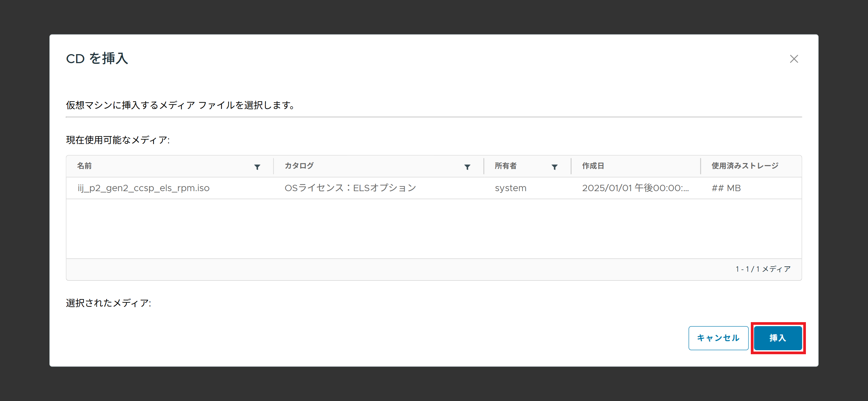Close the CD を挿入 dialog with X

click(794, 59)
